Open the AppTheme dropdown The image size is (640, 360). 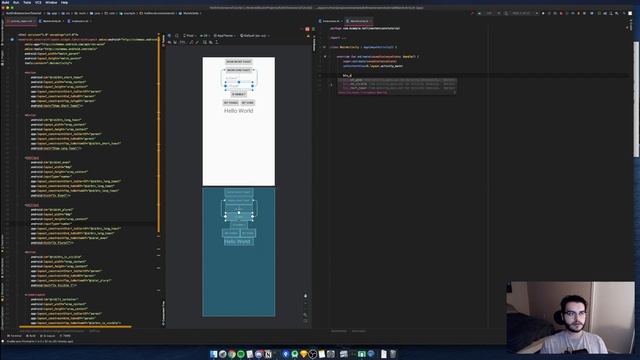tap(224, 36)
